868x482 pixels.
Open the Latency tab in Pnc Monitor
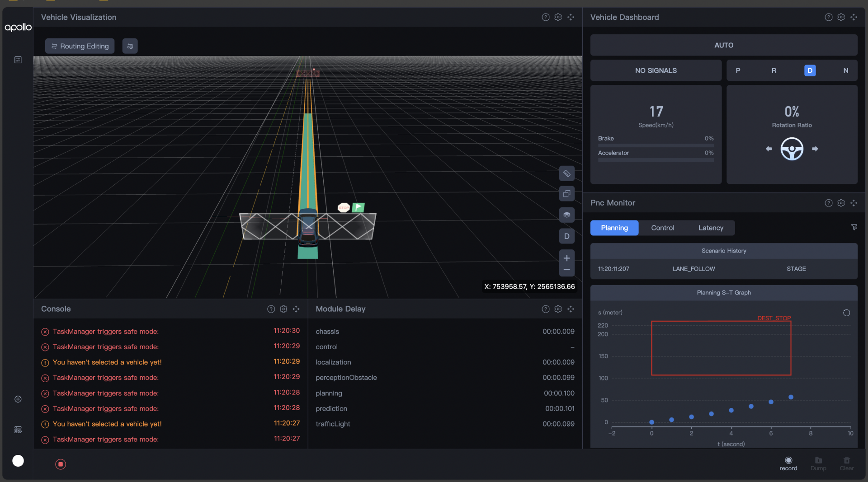711,228
